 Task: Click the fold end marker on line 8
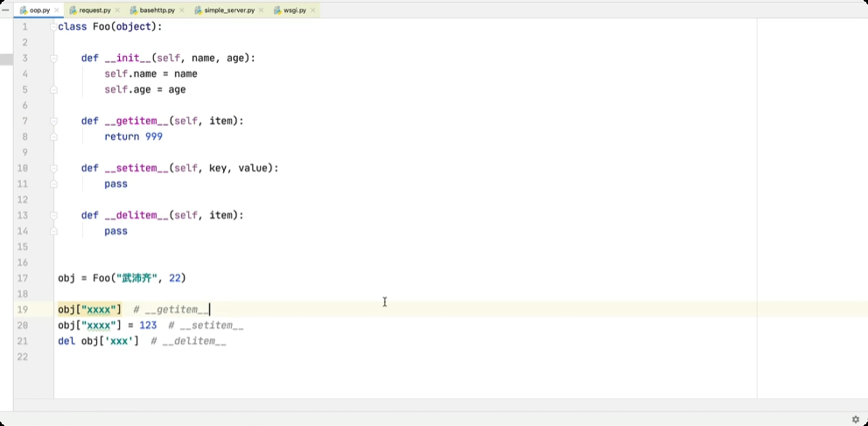click(53, 136)
